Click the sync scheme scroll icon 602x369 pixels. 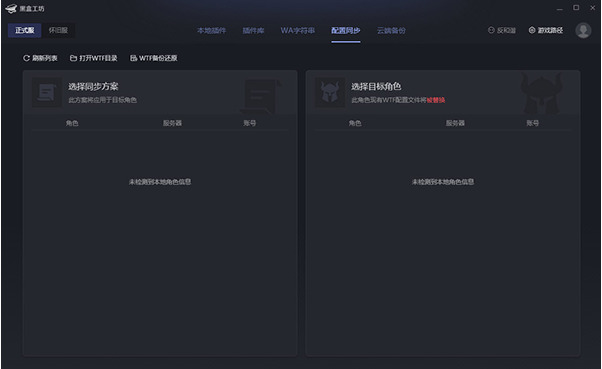point(46,93)
